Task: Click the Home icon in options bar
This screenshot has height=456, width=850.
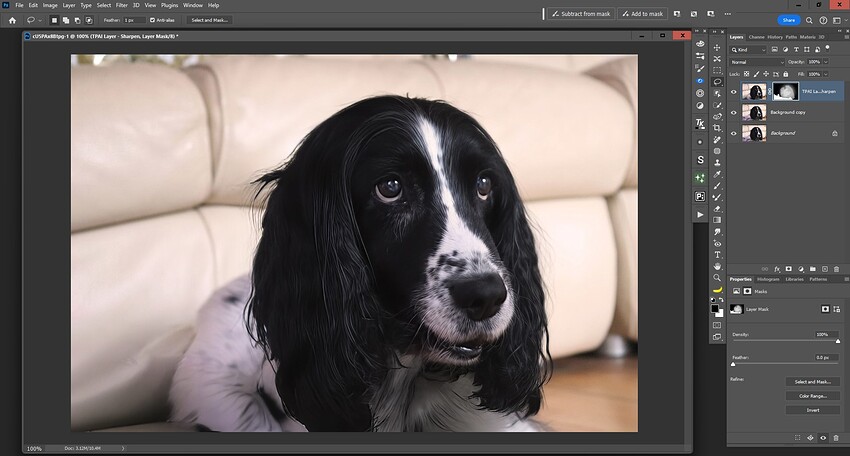Action: click(x=12, y=19)
